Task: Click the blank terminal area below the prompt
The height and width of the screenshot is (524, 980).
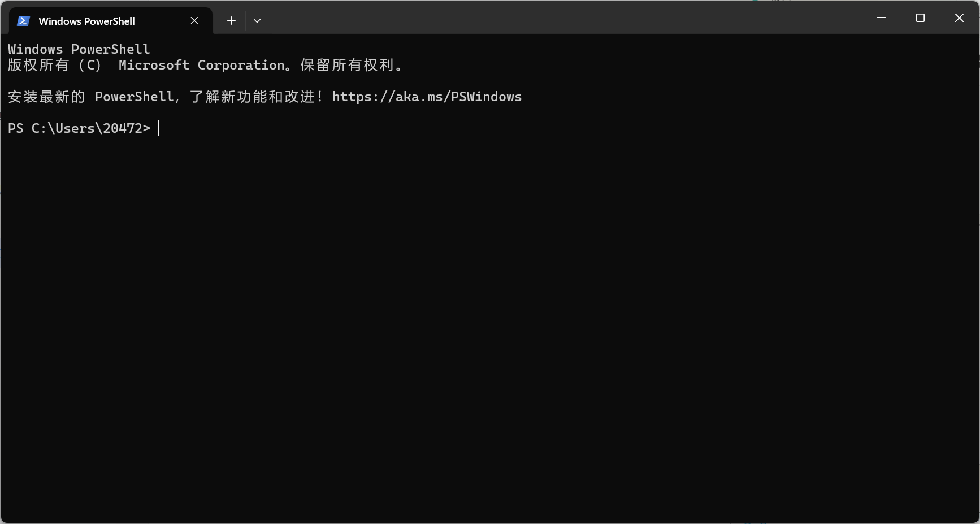Action: 489,328
